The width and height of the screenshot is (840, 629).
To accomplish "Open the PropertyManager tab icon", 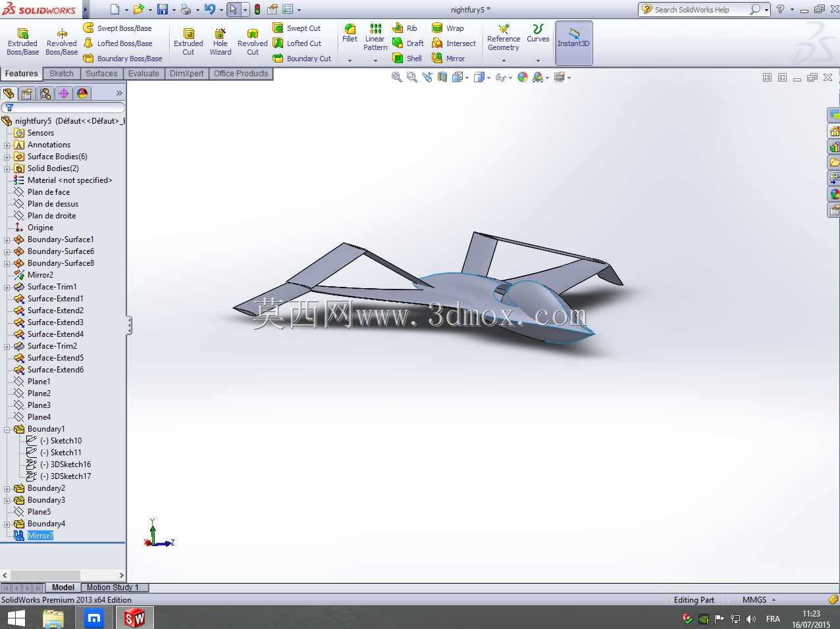I will click(x=27, y=93).
